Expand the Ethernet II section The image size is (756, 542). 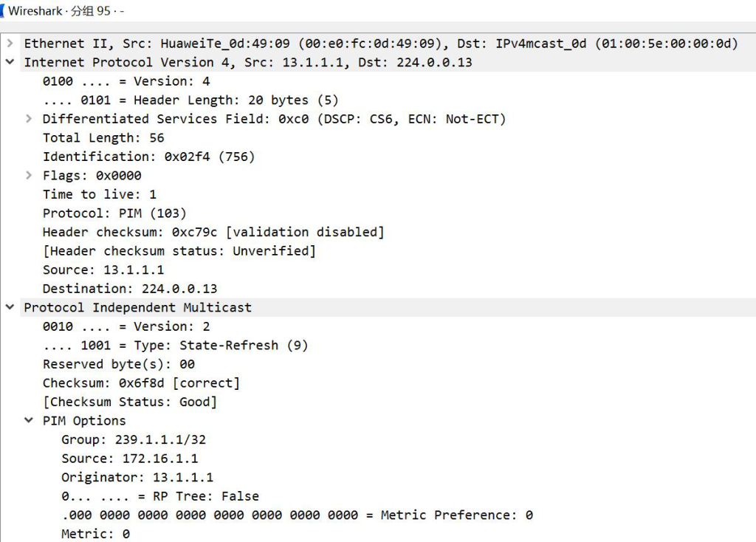click(x=10, y=44)
